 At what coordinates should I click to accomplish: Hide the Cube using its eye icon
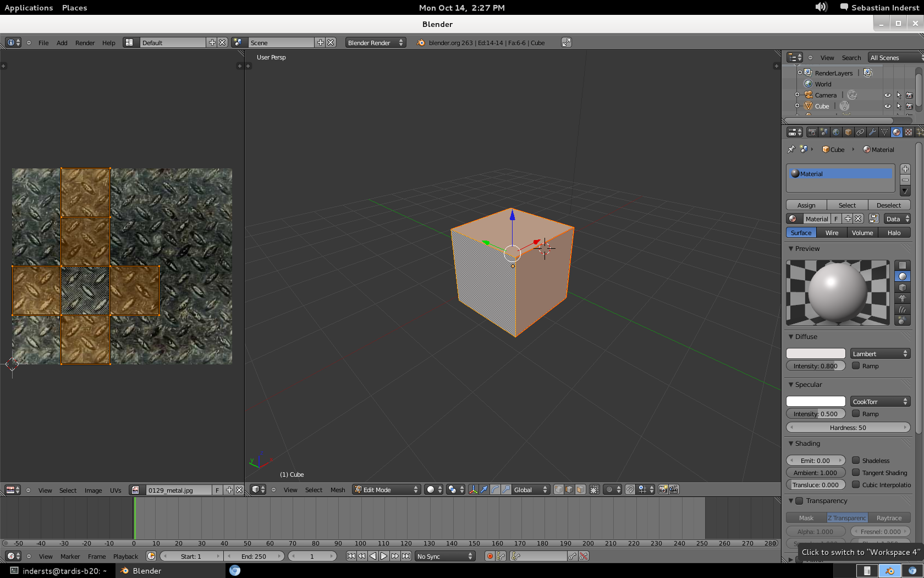(887, 106)
